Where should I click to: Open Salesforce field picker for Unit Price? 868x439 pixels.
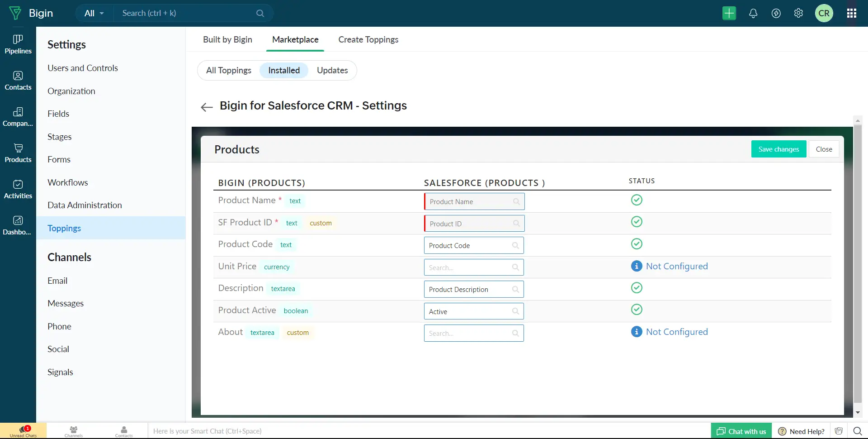point(474,267)
